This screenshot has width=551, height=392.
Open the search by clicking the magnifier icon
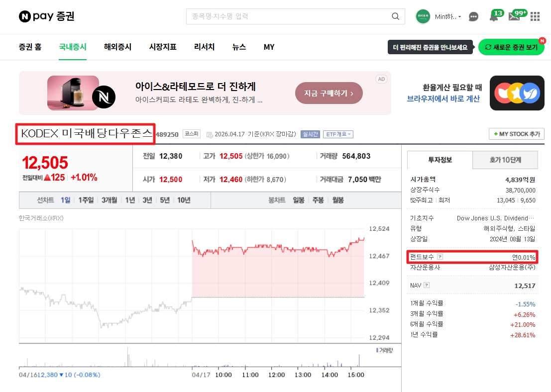tap(395, 16)
